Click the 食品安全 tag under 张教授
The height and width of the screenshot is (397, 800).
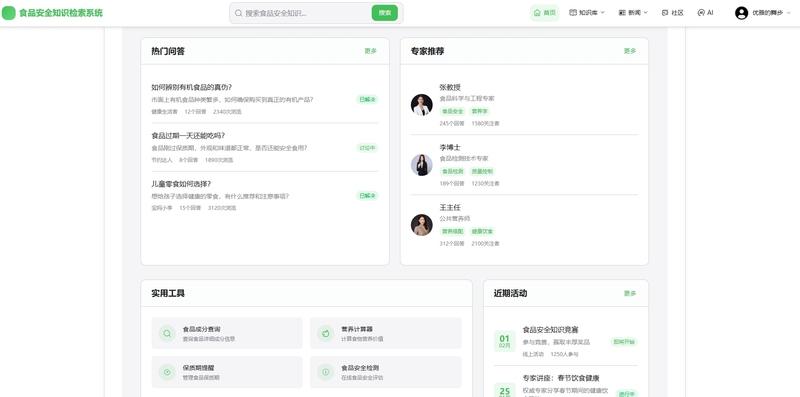453,111
